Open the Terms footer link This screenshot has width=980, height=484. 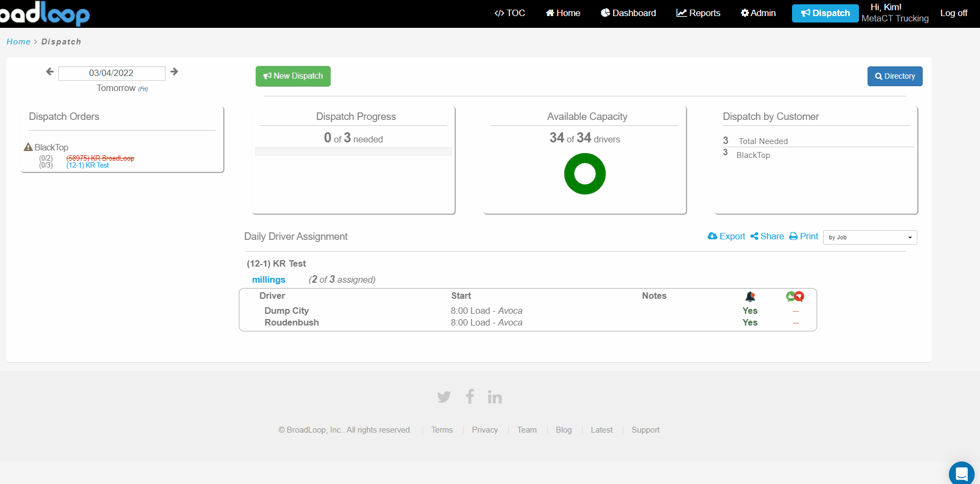[442, 430]
